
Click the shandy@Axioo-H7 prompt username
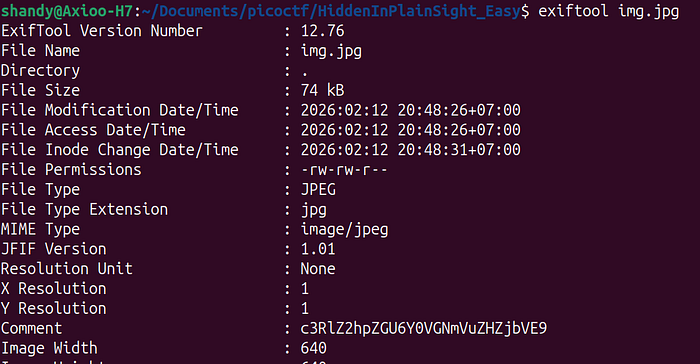(67, 11)
